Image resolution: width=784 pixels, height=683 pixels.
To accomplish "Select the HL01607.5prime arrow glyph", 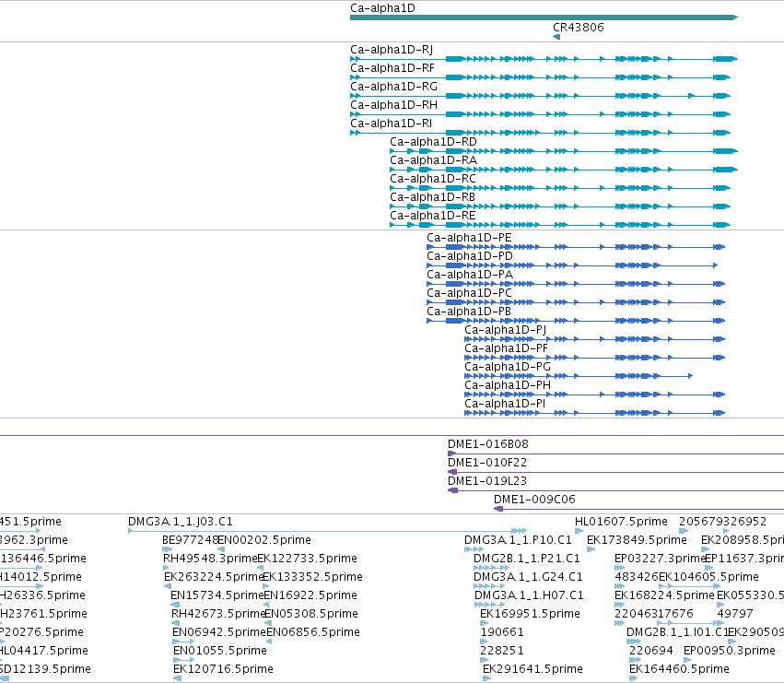I will (x=579, y=532).
